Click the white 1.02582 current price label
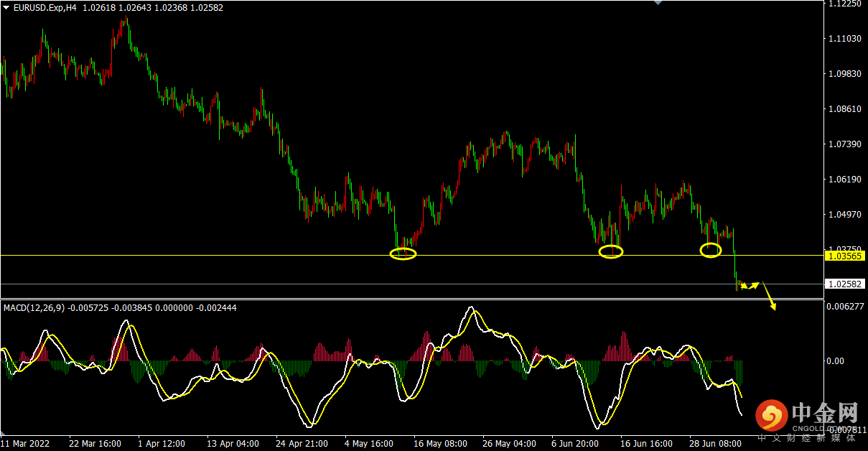This screenshot has width=868, height=451. point(844,284)
